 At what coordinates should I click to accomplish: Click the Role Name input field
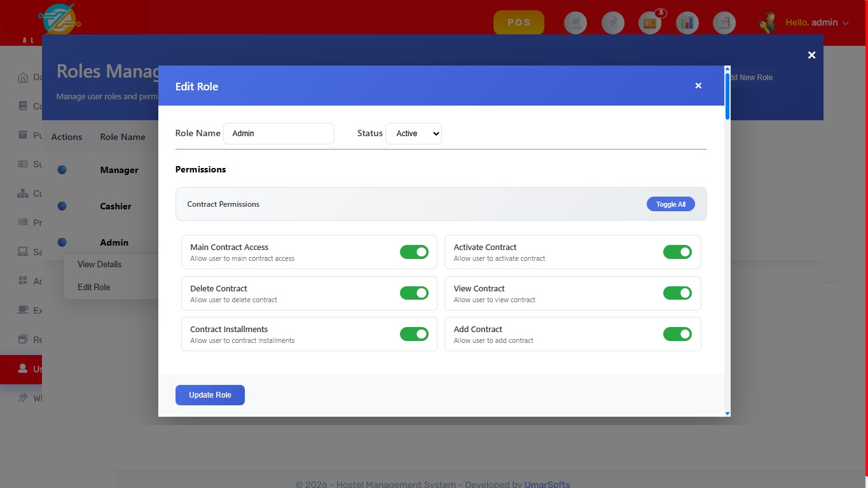click(x=279, y=134)
